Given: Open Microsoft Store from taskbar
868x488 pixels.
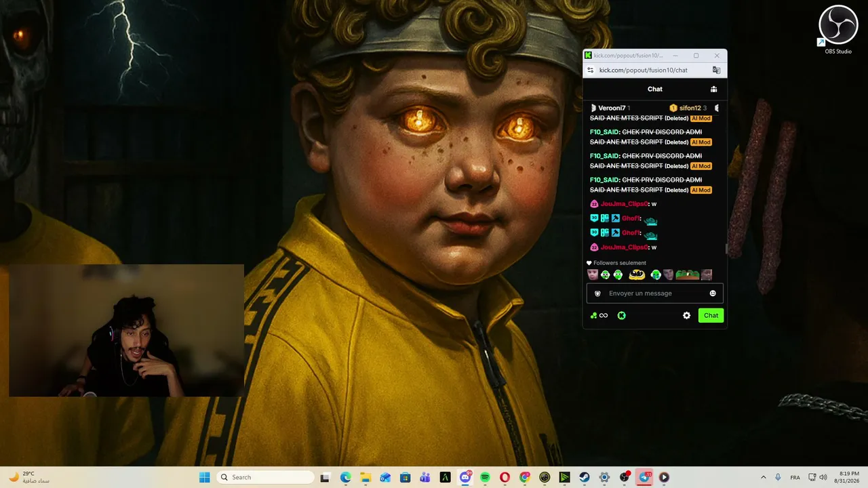Looking at the screenshot, I should pyautogui.click(x=405, y=477).
